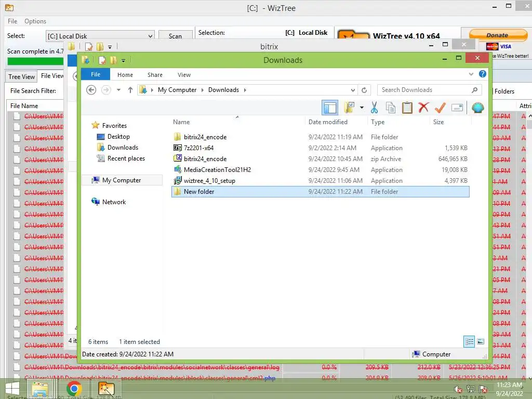Click the Cut scissors icon
Image resolution: width=532 pixels, height=399 pixels.
(374, 108)
